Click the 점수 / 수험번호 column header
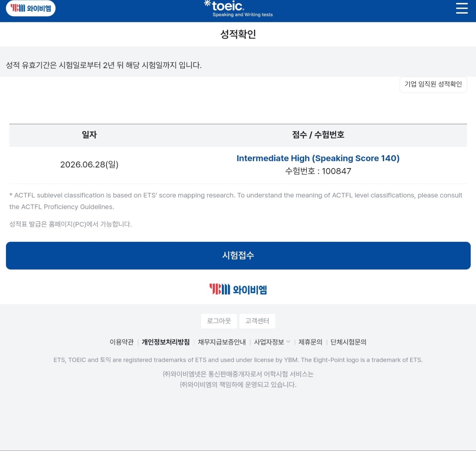476x451 pixels. [x=318, y=135]
